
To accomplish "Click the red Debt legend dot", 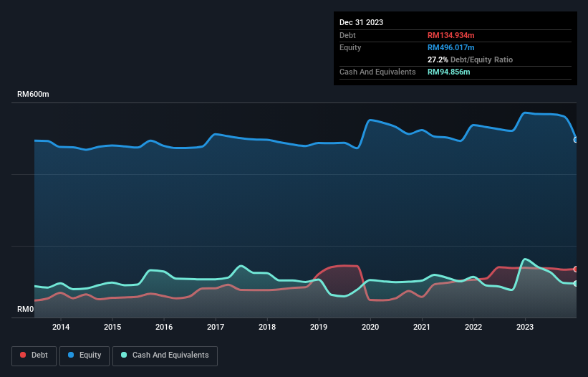I will 23,355.
